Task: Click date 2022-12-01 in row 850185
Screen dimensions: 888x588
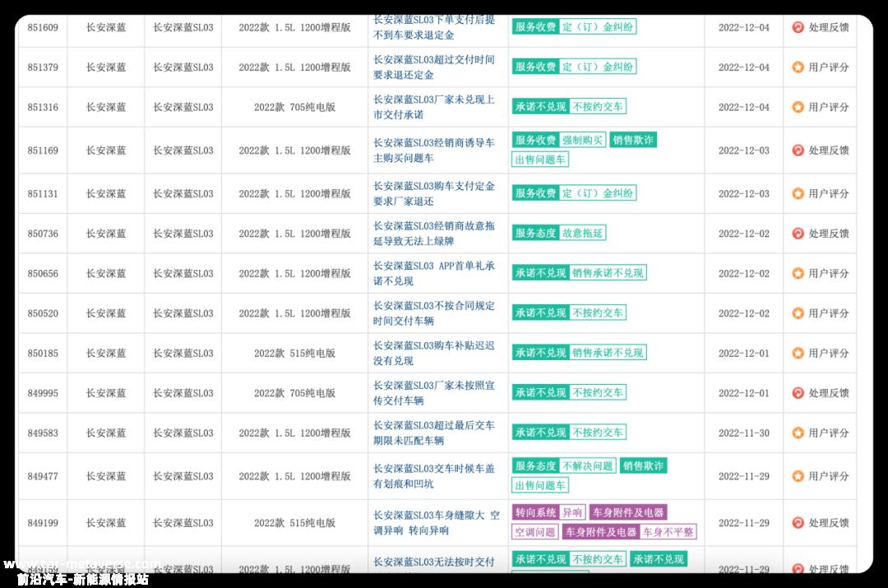Action: [x=743, y=353]
